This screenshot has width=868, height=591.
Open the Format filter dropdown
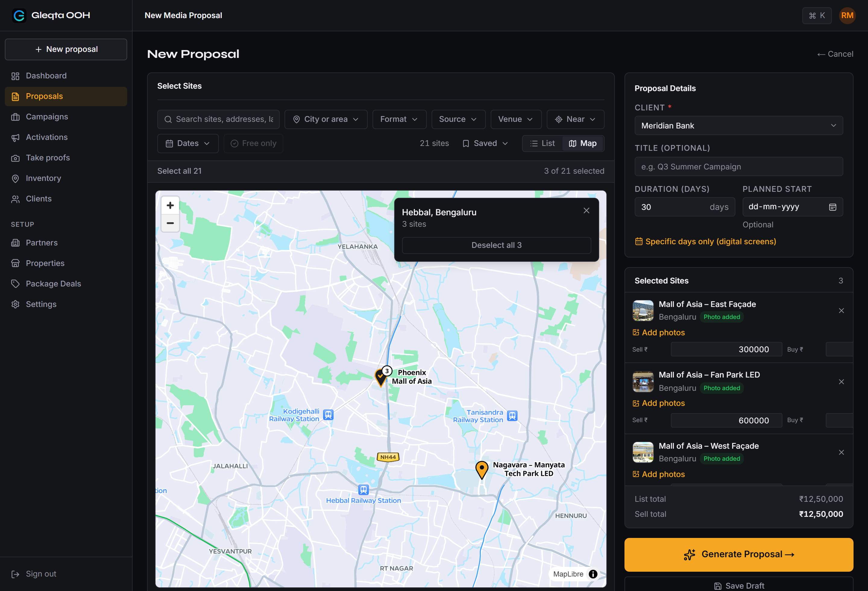[399, 119]
